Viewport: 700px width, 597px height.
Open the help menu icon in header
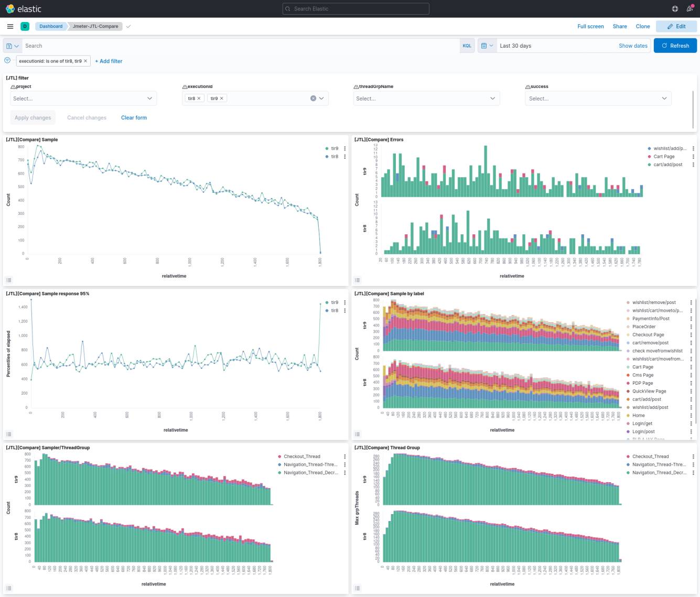pos(675,8)
